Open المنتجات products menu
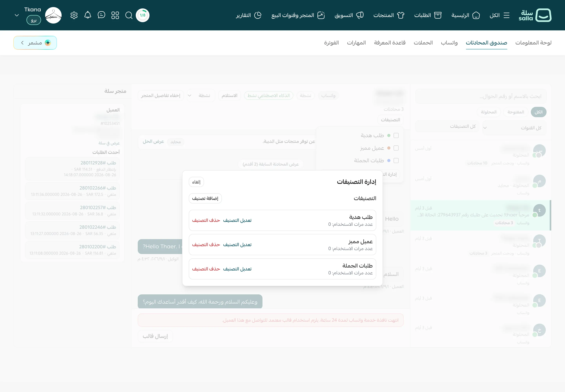The image size is (565, 392). (x=389, y=15)
